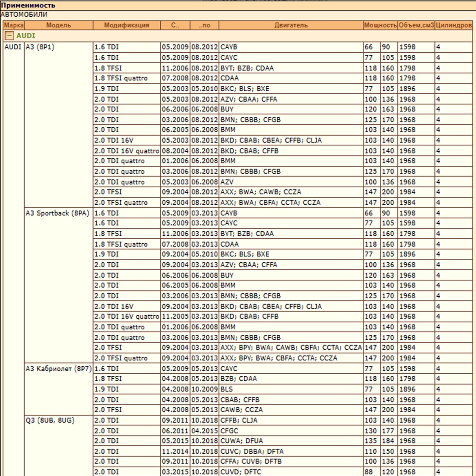Select the A3 Sportback (8PA) model cell
This screenshot has height=476, width=476.
click(57, 213)
